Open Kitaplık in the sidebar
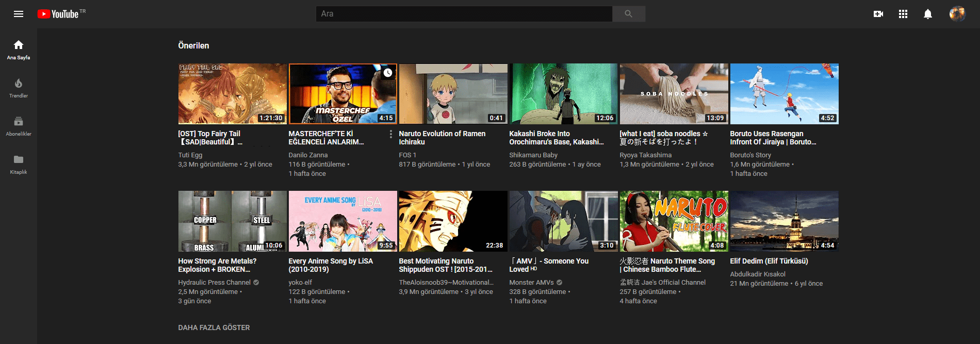Screen dimensions: 980x344 pyautogui.click(x=19, y=165)
